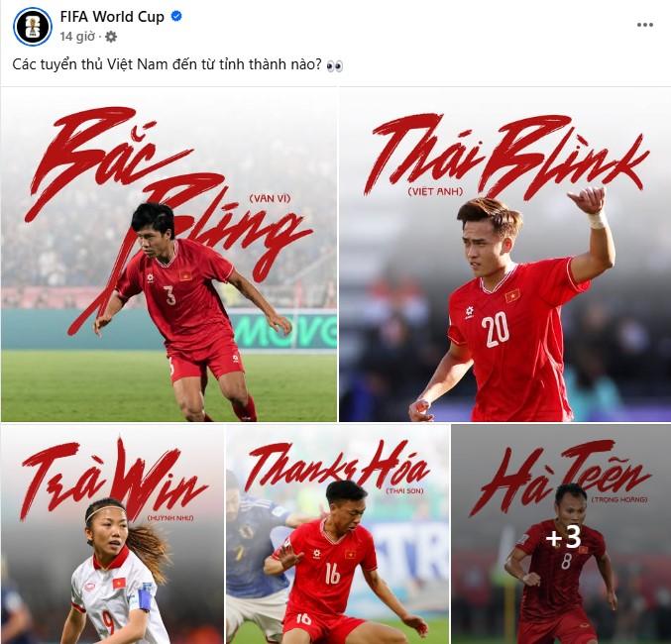Open the three-dot post options menu
Screen dimensions: 671x644
(644, 25)
